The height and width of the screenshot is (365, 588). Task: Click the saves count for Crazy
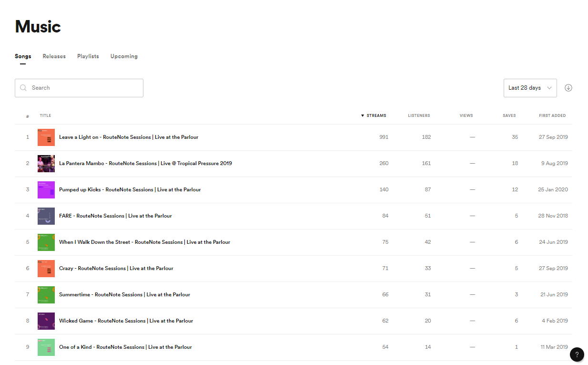pos(516,268)
